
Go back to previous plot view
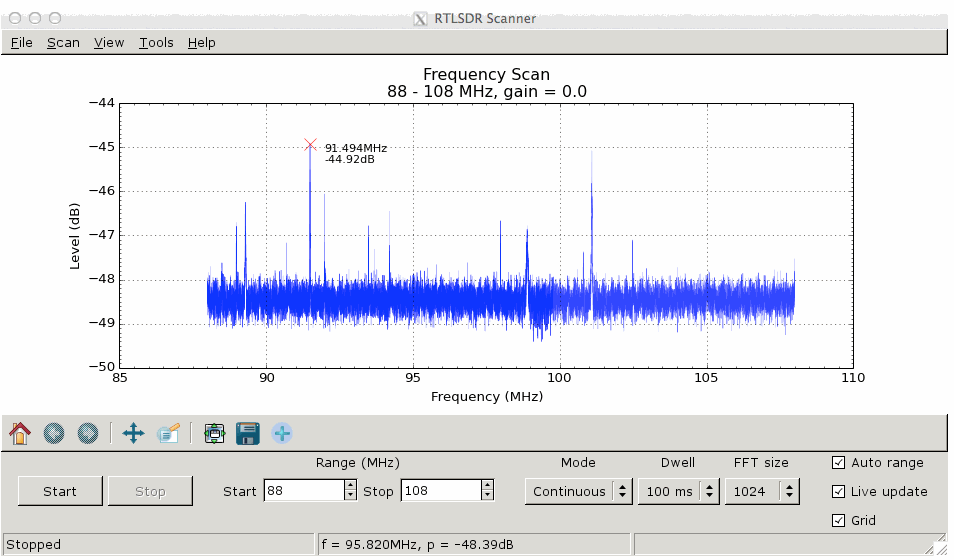click(54, 434)
